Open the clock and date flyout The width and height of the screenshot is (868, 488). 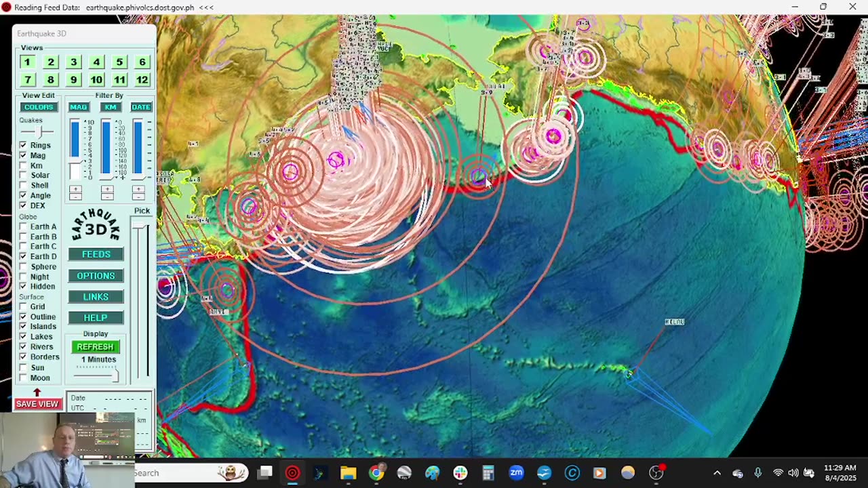[840, 473]
